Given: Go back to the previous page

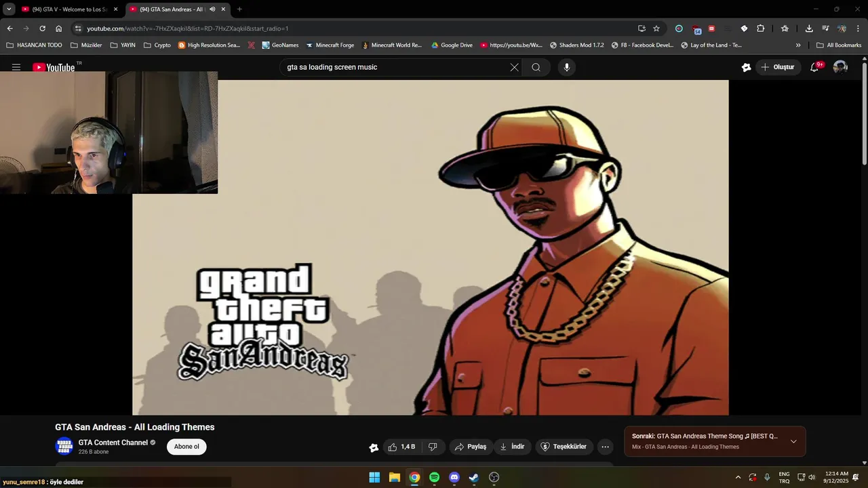Looking at the screenshot, I should point(9,28).
